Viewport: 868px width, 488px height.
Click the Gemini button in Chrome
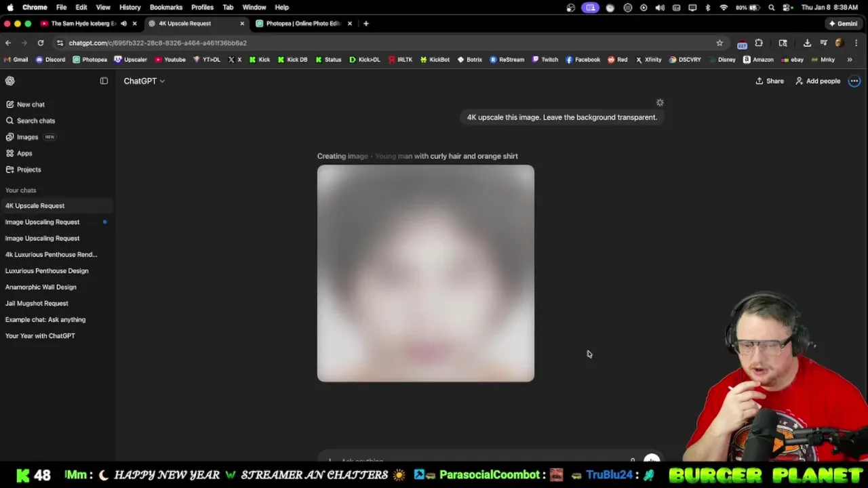843,23
